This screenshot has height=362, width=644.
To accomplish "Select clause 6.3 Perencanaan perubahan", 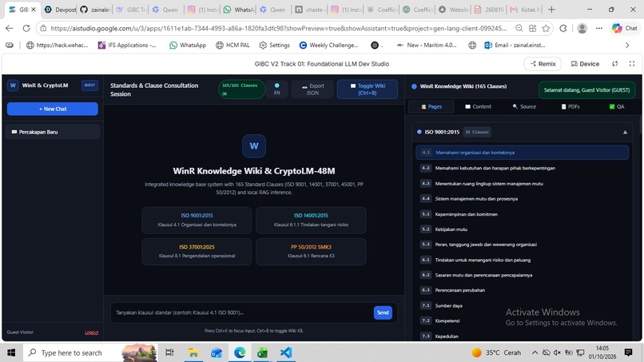I will point(522,290).
